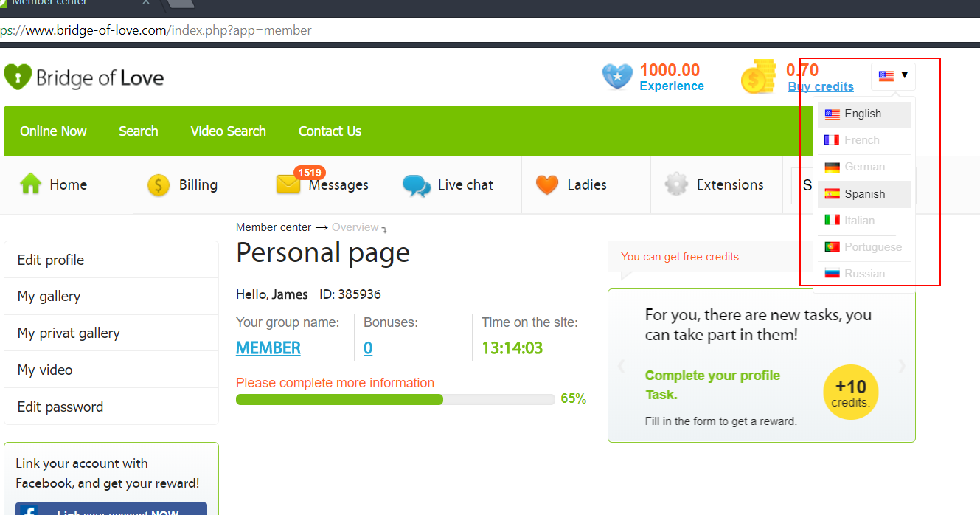980x515 pixels.
Task: Click the Bonuses count link 0
Action: coord(368,348)
